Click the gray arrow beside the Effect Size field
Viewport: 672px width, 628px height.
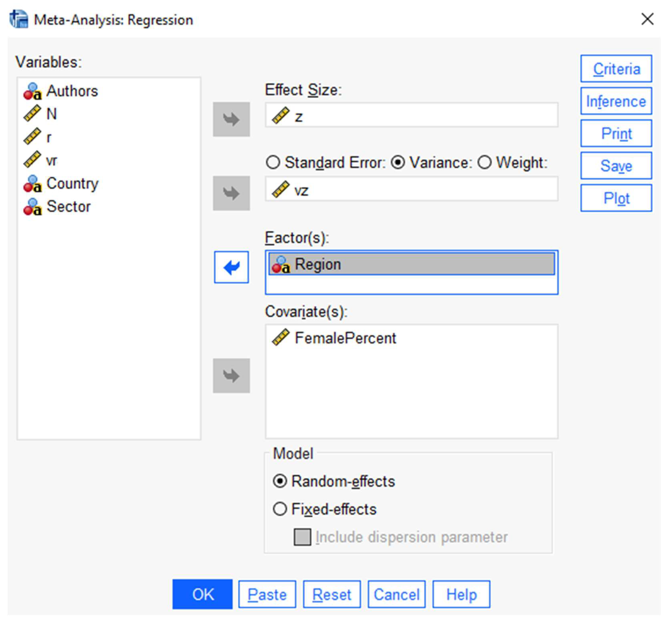pyautogui.click(x=231, y=119)
